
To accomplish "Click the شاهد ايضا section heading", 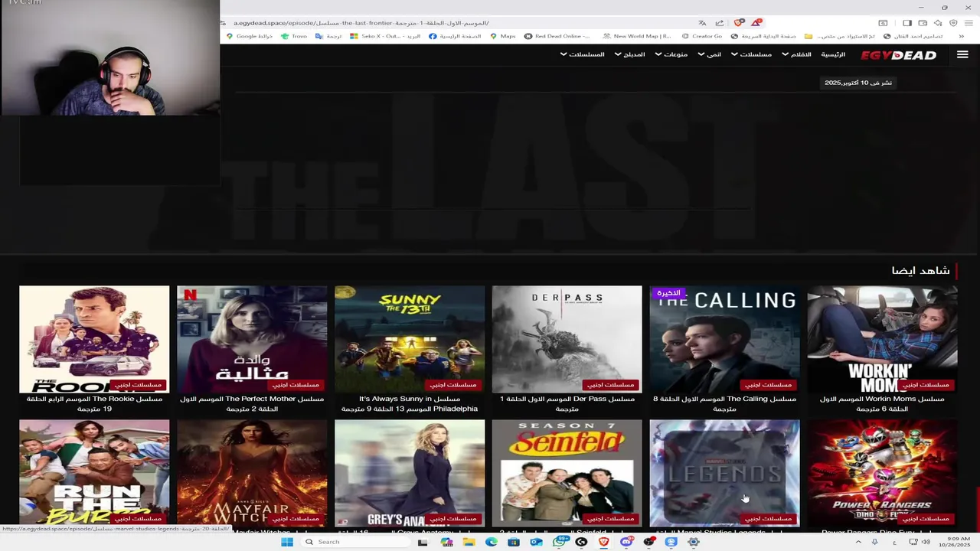I will pyautogui.click(x=920, y=270).
